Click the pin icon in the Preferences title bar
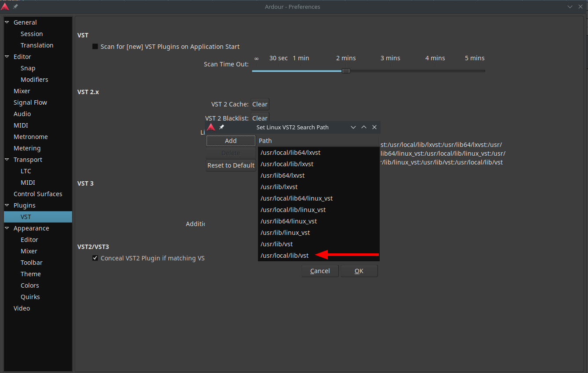The width and height of the screenshot is (588, 373). (x=15, y=7)
